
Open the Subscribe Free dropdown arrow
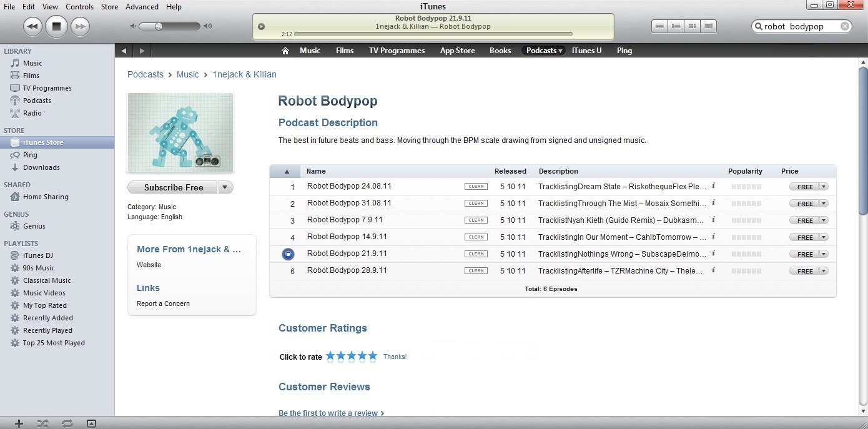[226, 187]
